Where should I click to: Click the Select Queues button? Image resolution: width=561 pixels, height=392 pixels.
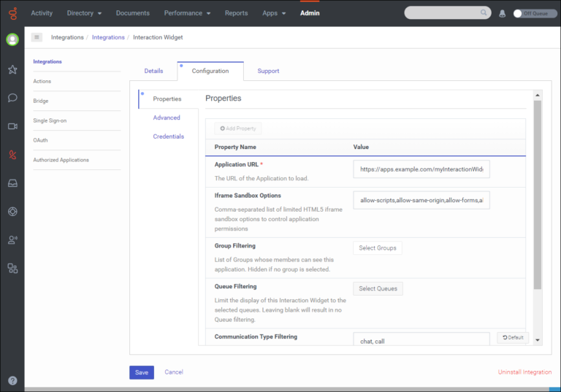(378, 288)
